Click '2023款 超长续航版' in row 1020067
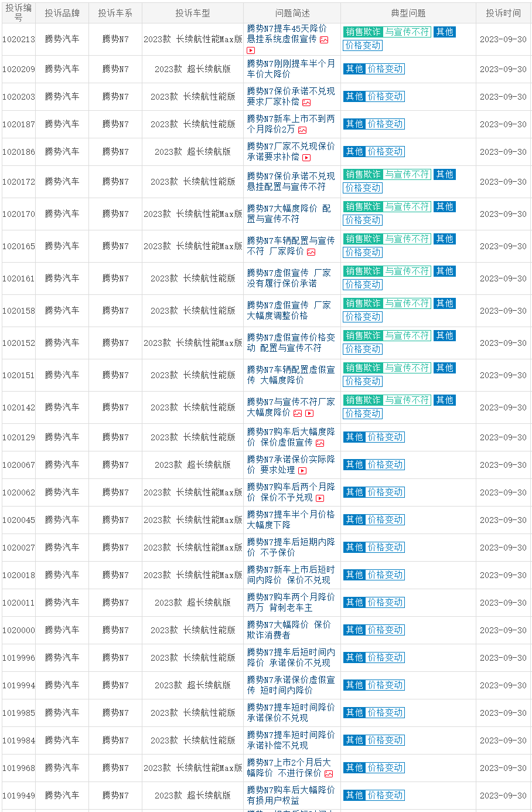Screen dimensions: 532x812 coord(193,465)
